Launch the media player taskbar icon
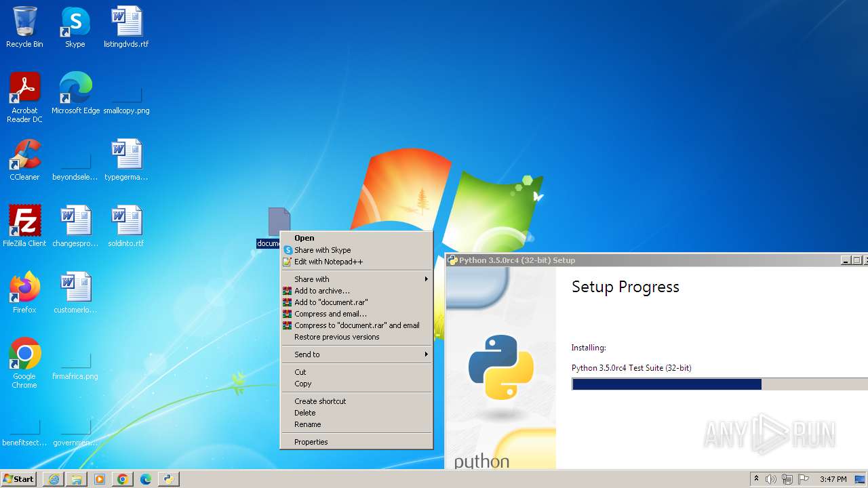Image resolution: width=868 pixels, height=488 pixels. (x=100, y=479)
